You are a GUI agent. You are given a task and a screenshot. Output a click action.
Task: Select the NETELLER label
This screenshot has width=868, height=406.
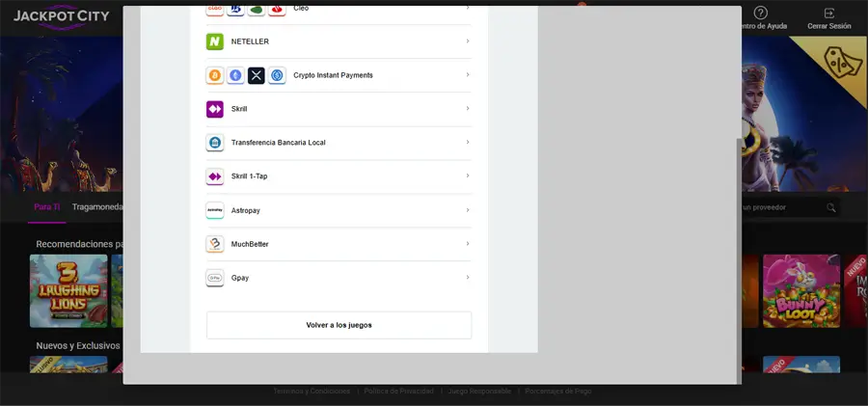(250, 41)
